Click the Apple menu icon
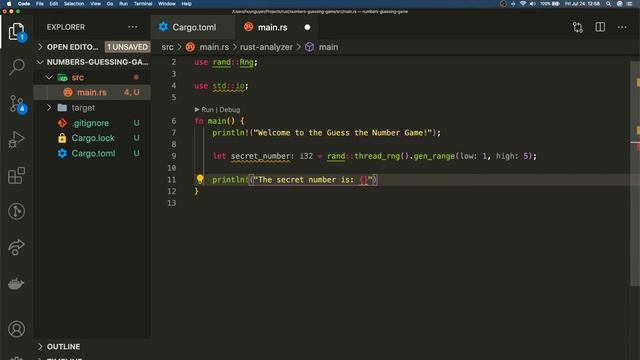Image resolution: width=640 pixels, height=360 pixels. point(9,4)
